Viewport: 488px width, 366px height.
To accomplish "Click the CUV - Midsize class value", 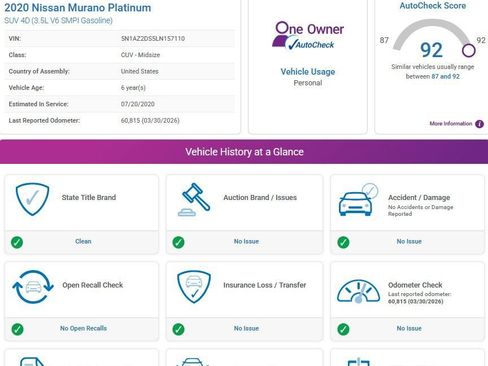I will pos(140,55).
